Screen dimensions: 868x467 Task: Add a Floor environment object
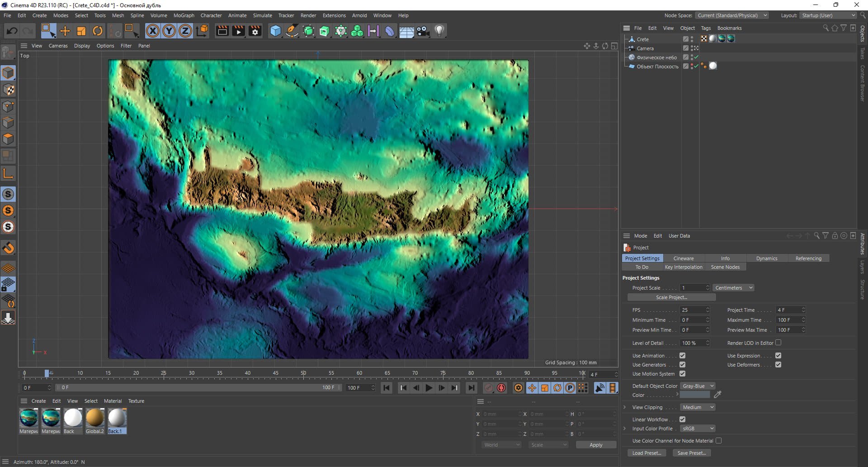tap(406, 31)
